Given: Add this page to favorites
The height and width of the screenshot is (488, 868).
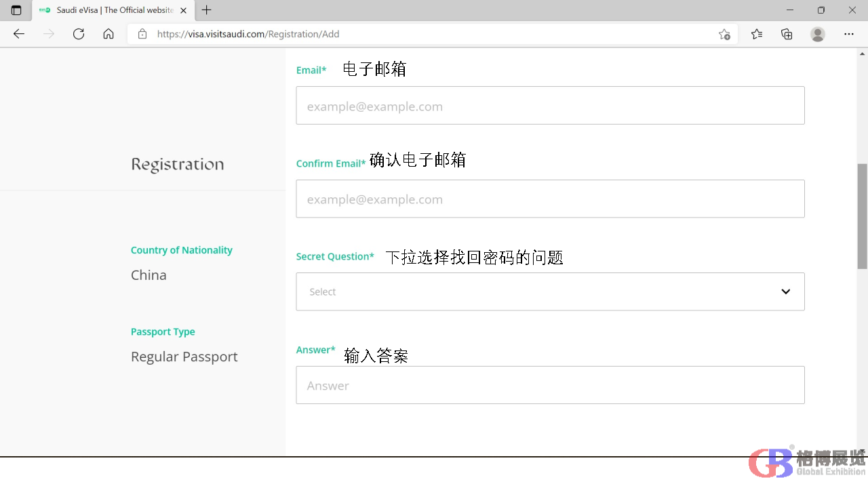Looking at the screenshot, I should click(724, 34).
